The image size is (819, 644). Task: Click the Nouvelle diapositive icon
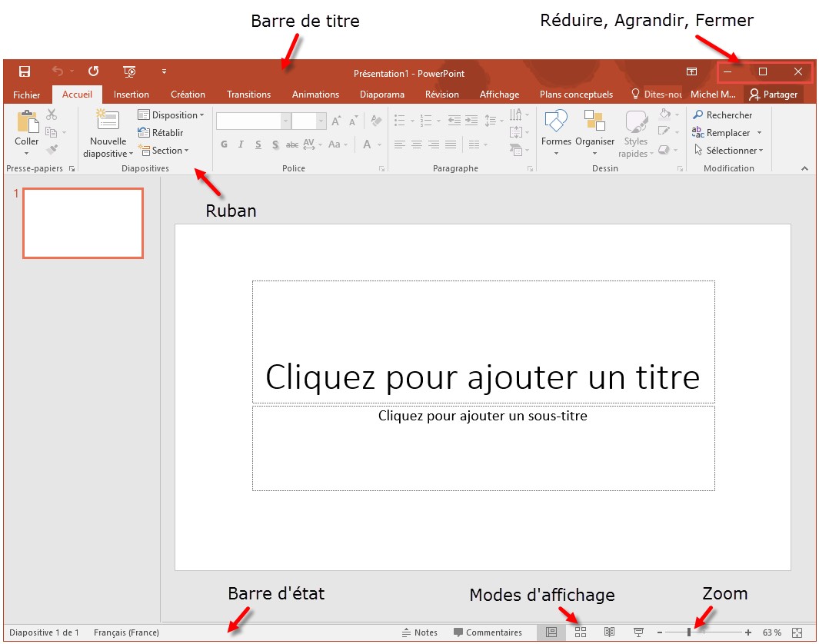(108, 120)
